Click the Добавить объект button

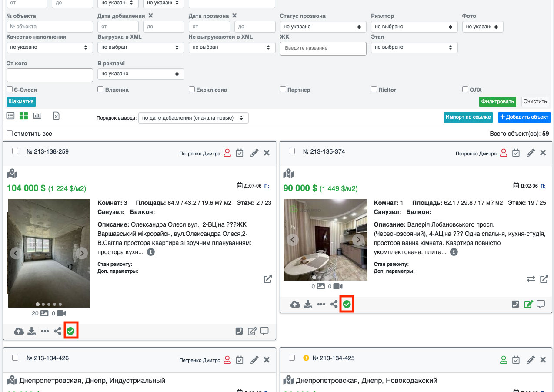click(524, 117)
